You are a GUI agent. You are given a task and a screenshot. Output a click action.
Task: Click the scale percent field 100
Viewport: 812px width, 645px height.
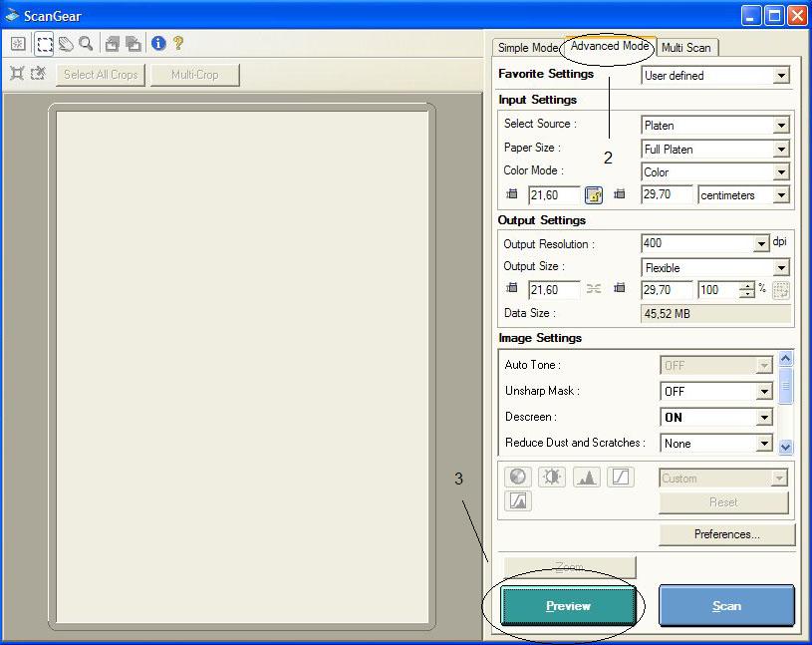tap(718, 290)
